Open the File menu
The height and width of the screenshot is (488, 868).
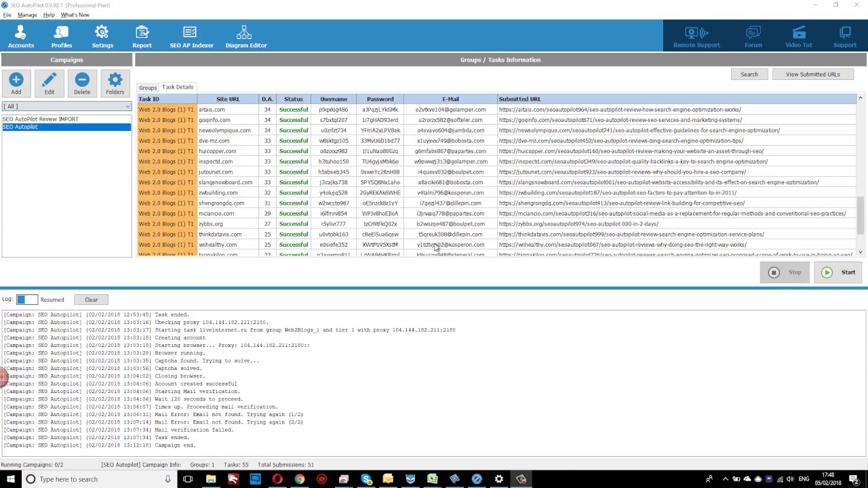[7, 15]
